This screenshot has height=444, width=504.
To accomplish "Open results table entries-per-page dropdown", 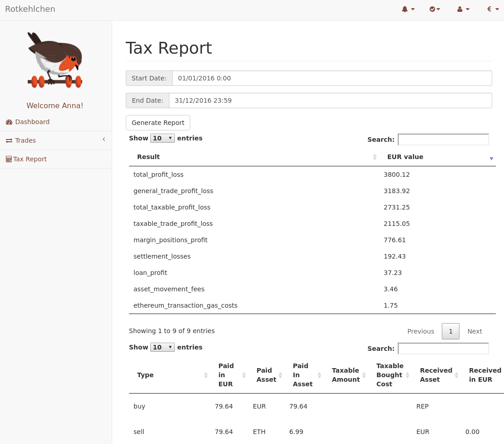I will pos(162,138).
